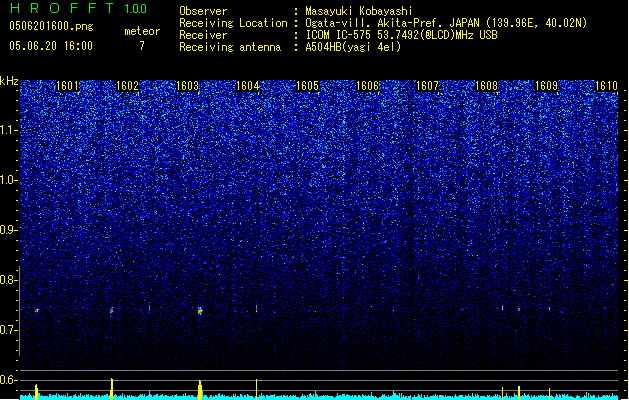This screenshot has height=400, width=629.
Task: Select the ICOM IC-575 53.7492 MHz USB text
Action: click(401, 35)
